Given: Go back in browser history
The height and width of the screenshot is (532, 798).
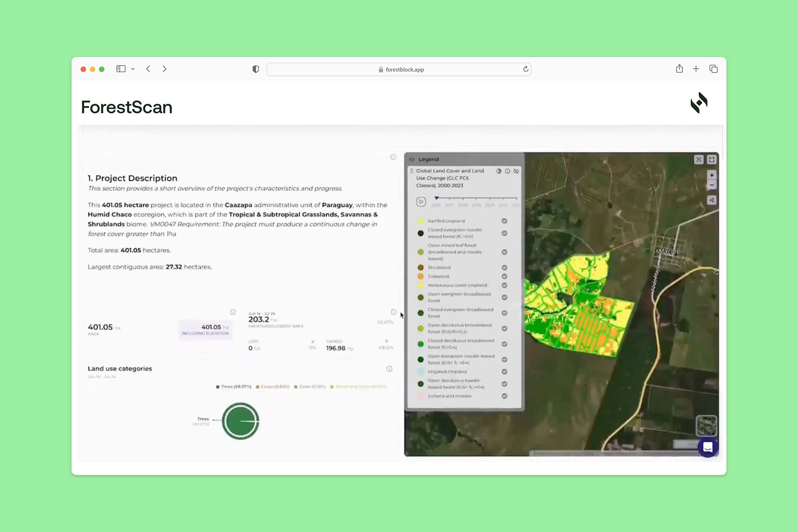Looking at the screenshot, I should coord(148,69).
